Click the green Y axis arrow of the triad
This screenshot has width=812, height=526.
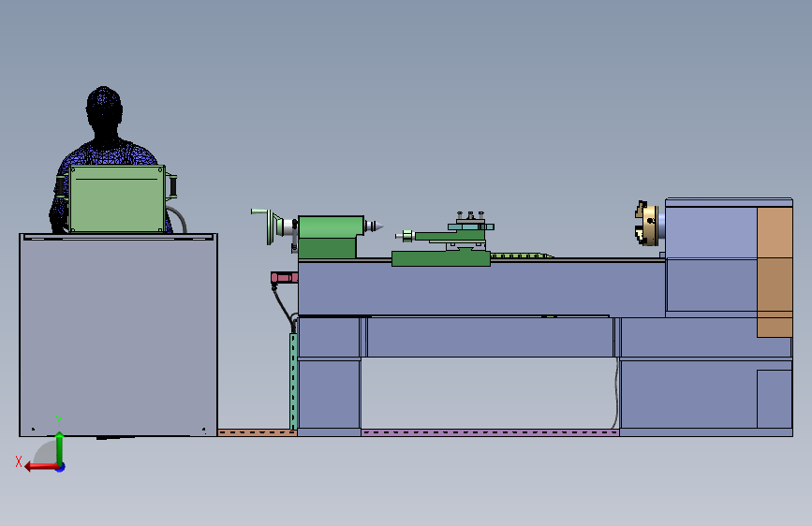coord(60,447)
